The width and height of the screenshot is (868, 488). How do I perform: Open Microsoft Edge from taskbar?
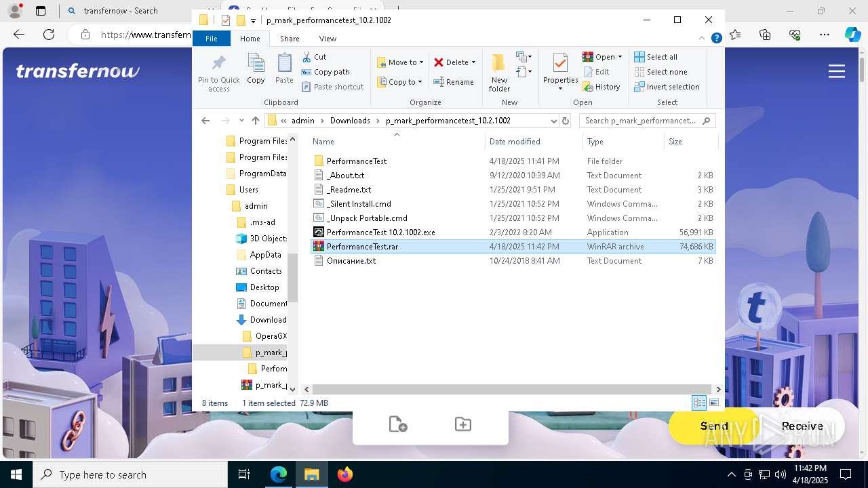(279, 474)
